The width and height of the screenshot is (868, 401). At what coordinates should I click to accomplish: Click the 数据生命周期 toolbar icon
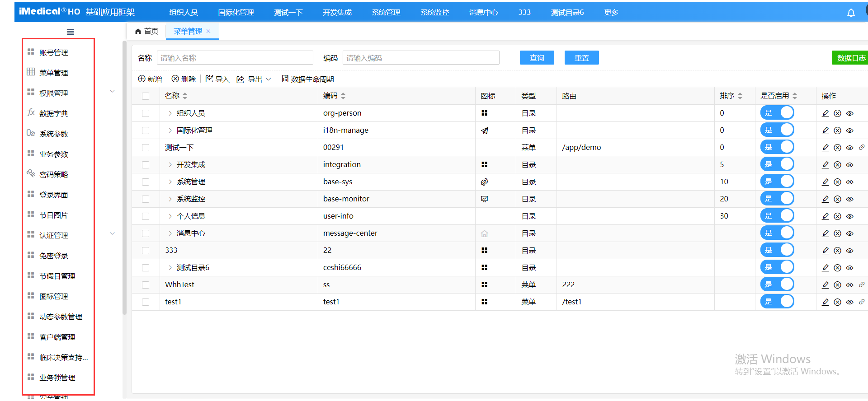point(285,79)
